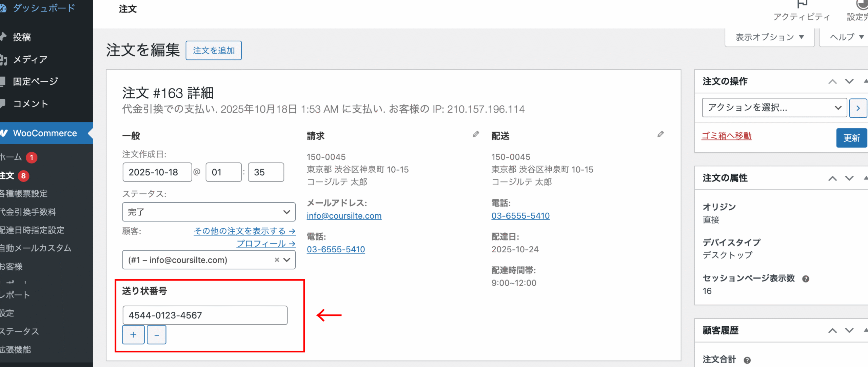The height and width of the screenshot is (367, 868).
Task: Click the tracking number input field
Action: coord(205,315)
